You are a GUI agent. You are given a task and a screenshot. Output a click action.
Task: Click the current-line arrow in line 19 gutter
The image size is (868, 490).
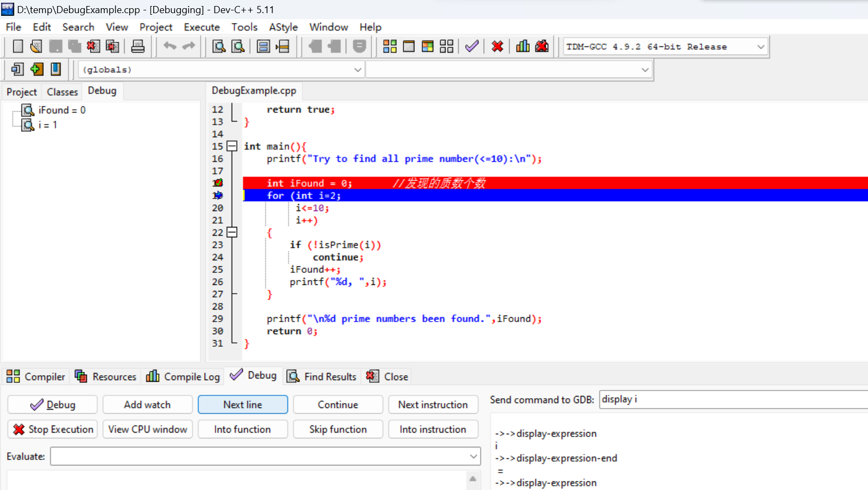[218, 195]
